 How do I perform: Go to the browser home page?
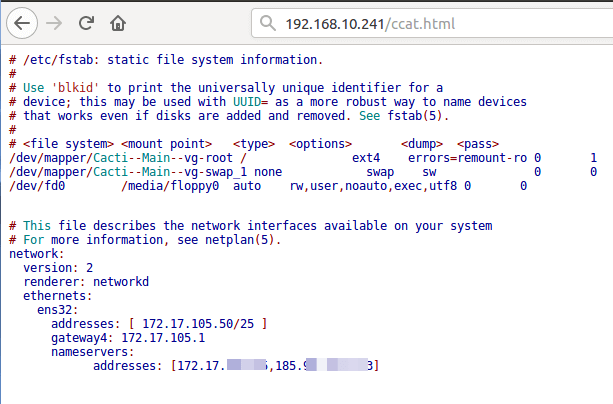tap(118, 21)
